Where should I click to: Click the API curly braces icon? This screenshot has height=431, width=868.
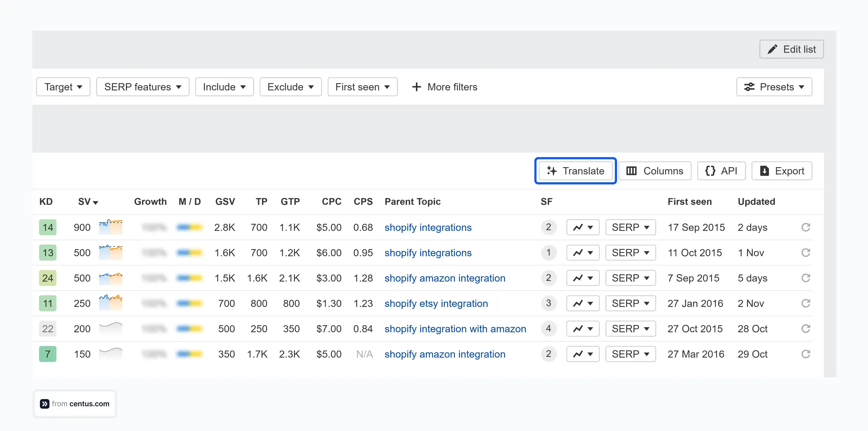coord(710,171)
